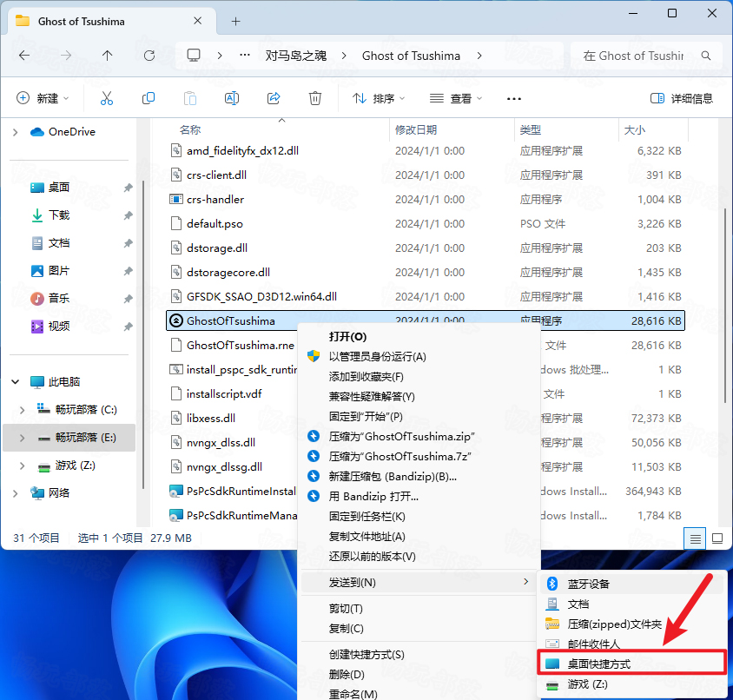Choose 蓝牙设备 in send-to submenu
This screenshot has height=700, width=733.
[x=631, y=584]
